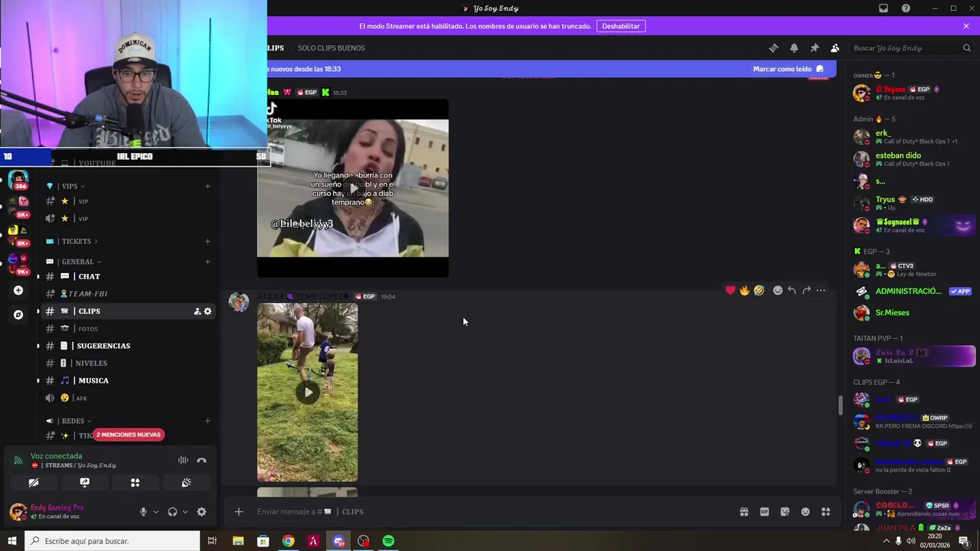This screenshot has height=551, width=980.
Task: Create channel in REDES category plus
Action: (x=207, y=421)
